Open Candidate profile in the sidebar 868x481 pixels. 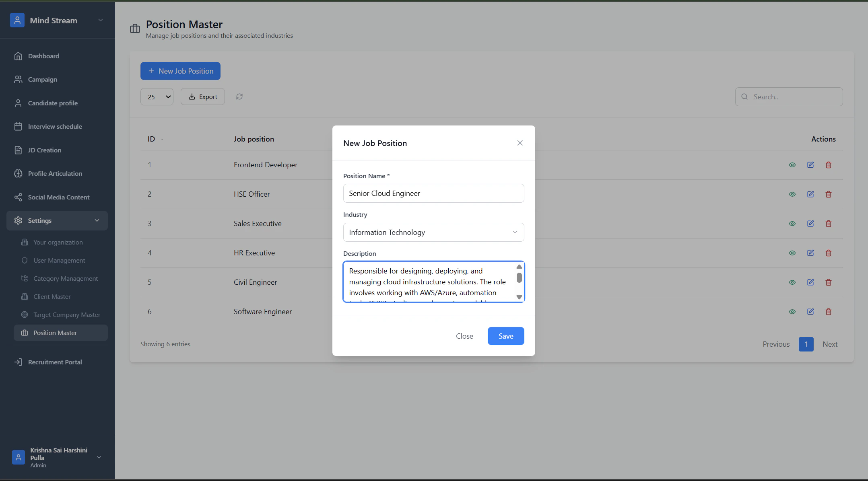(53, 103)
